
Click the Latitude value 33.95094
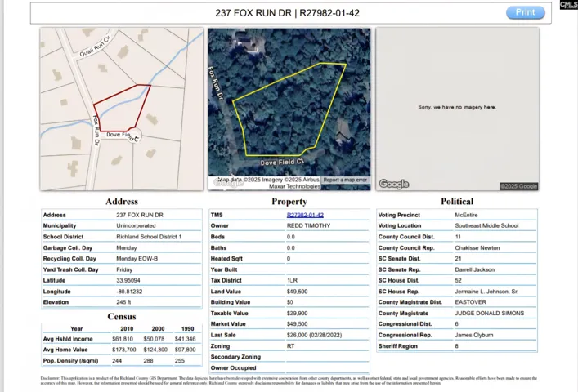coord(128,280)
